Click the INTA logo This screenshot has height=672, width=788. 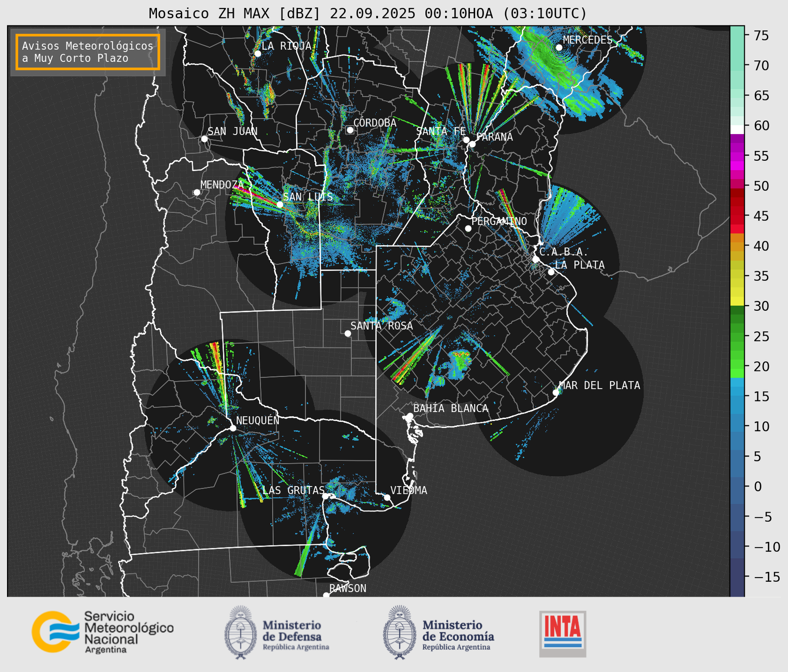[562, 633]
